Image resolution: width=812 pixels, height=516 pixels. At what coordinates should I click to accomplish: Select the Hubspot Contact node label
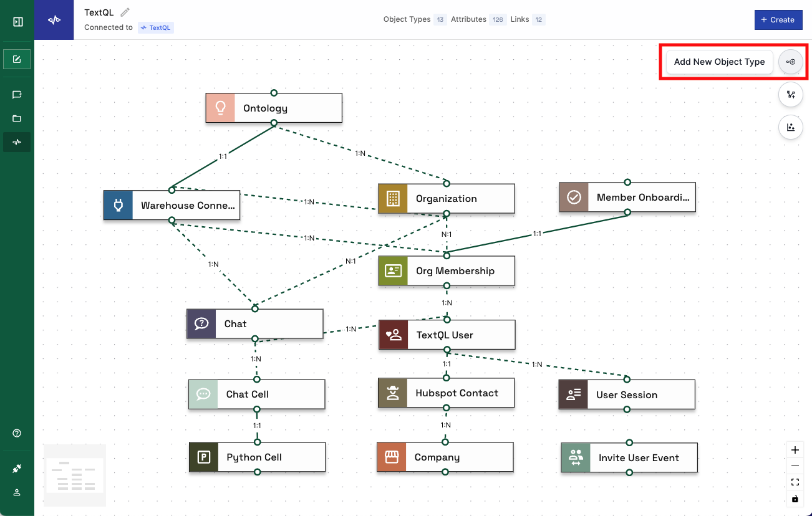(x=457, y=393)
